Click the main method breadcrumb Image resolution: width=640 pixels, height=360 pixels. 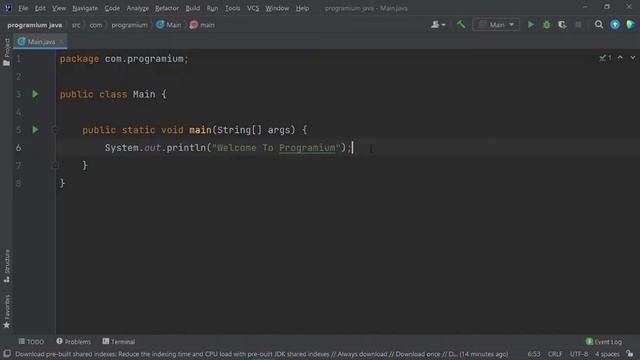tap(202, 25)
